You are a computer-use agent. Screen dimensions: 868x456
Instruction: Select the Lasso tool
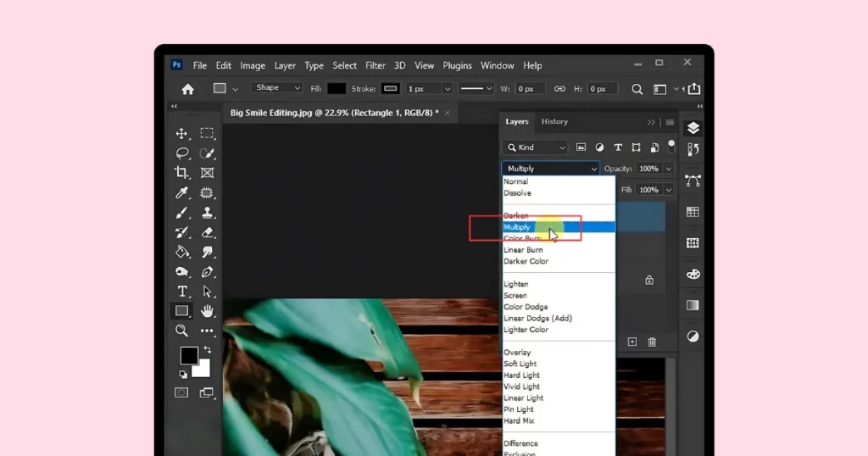182,153
